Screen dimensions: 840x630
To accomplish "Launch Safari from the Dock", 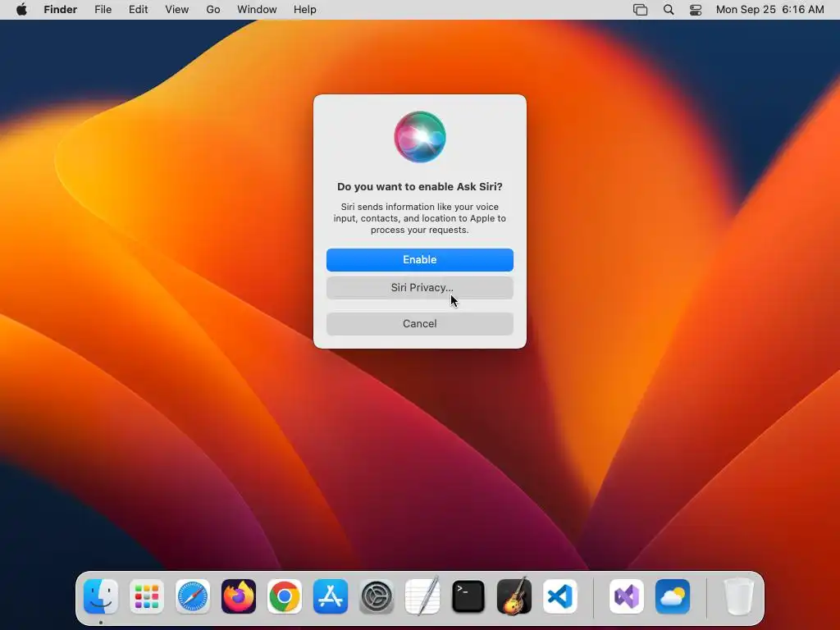I will coord(193,596).
